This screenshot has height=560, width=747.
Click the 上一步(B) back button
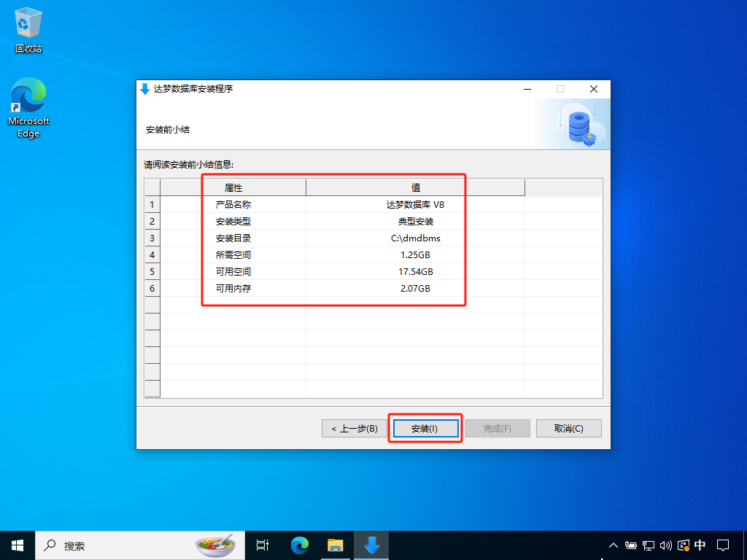click(x=355, y=429)
